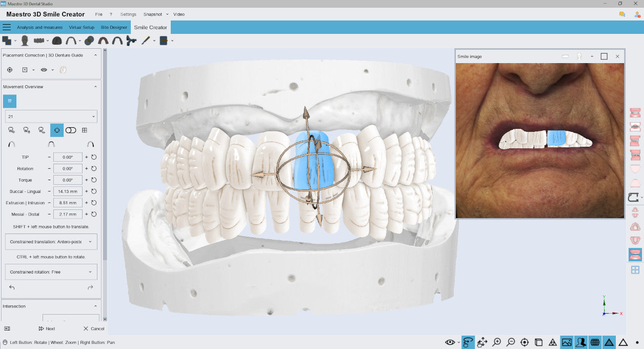This screenshot has width=644, height=349.
Task: Click the grid view icon in right sidebar
Action: tap(635, 270)
